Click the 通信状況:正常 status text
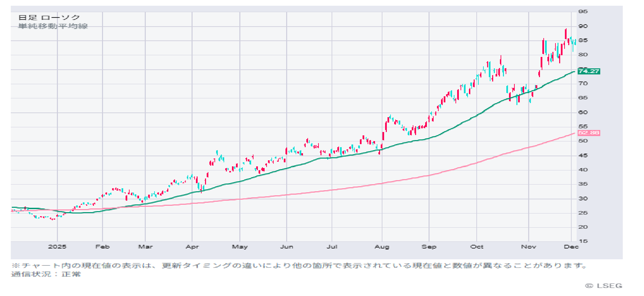The width and height of the screenshot is (644, 296). pyautogui.click(x=46, y=274)
